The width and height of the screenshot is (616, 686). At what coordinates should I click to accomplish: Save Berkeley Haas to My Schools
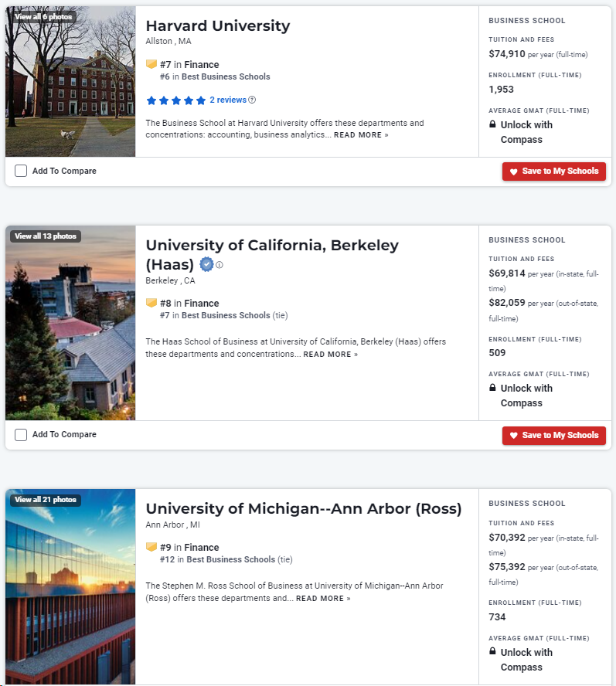click(x=554, y=435)
